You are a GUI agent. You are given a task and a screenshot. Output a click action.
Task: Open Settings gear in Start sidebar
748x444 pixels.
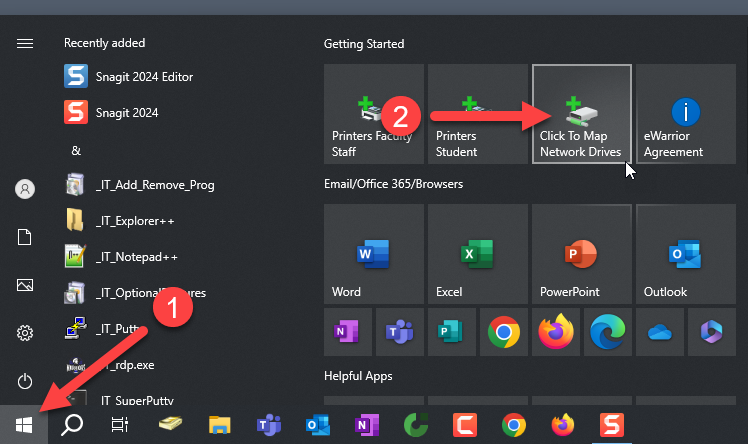[25, 333]
